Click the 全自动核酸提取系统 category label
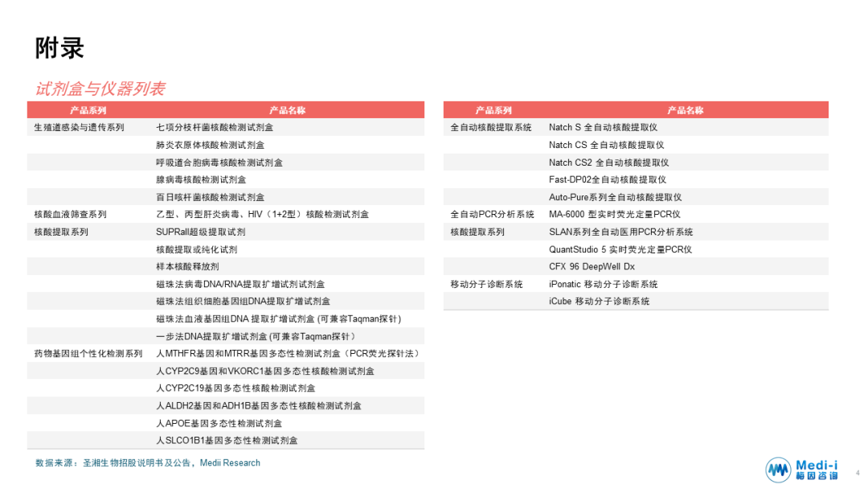The width and height of the screenshot is (868, 489). pyautogui.click(x=490, y=128)
